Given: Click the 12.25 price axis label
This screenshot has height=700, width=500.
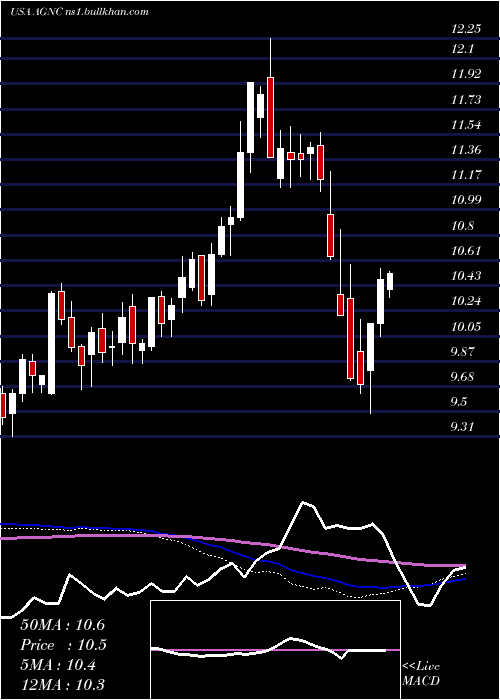Looking at the screenshot, I should point(466,29).
